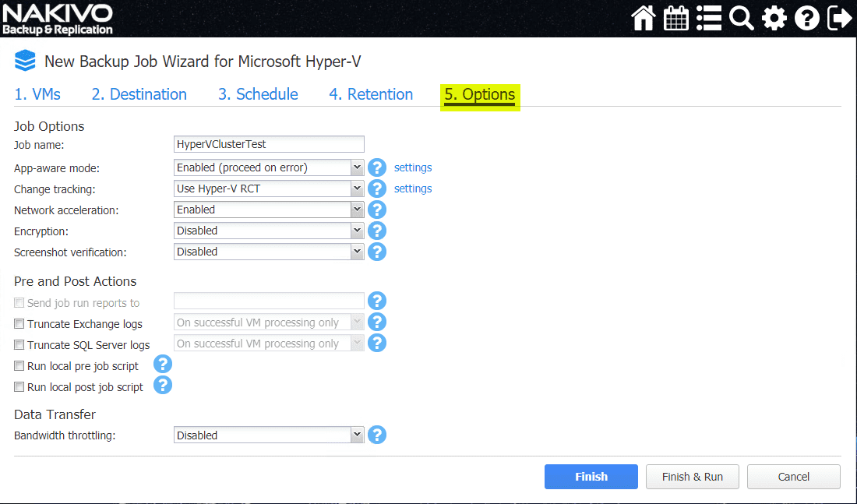Open Truncate SQL Server logs condition dropdown
Viewport: 857px width, 504px height.
click(269, 344)
